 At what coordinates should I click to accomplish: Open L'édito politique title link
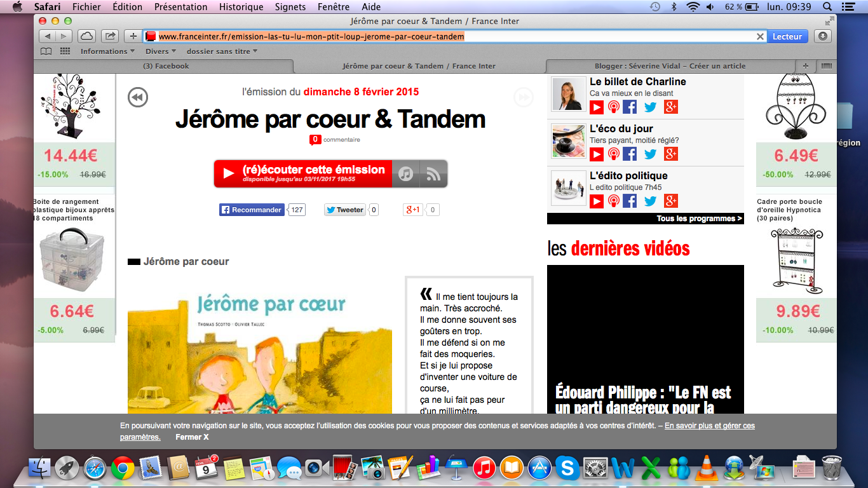click(x=628, y=175)
